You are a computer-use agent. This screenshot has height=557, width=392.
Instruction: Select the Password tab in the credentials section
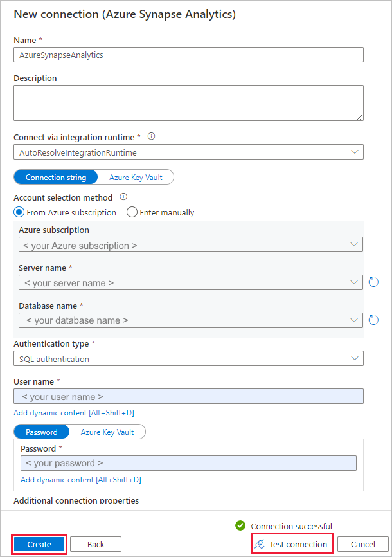pyautogui.click(x=41, y=432)
